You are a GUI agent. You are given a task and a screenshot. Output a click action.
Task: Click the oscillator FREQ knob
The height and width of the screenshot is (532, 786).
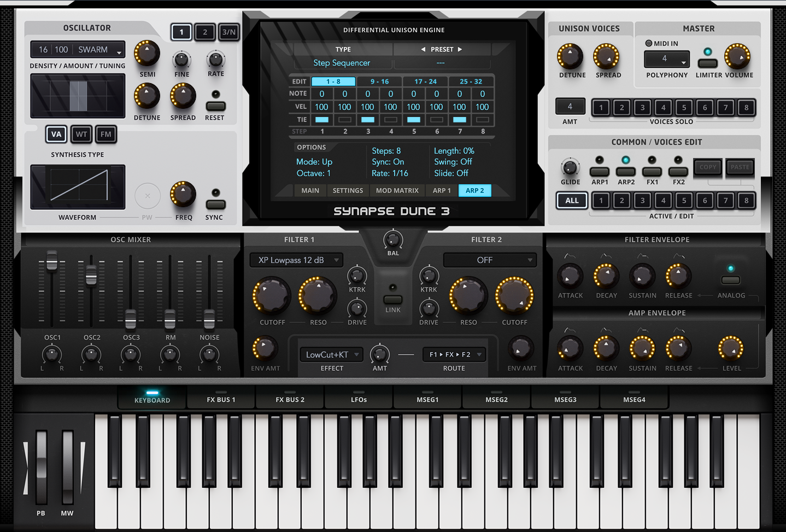coord(183,195)
